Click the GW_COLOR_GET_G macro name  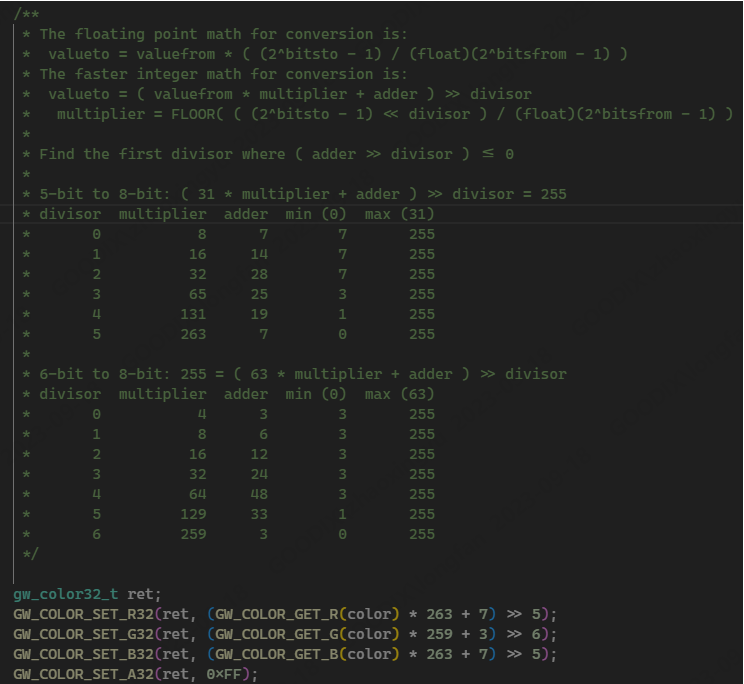point(277,634)
